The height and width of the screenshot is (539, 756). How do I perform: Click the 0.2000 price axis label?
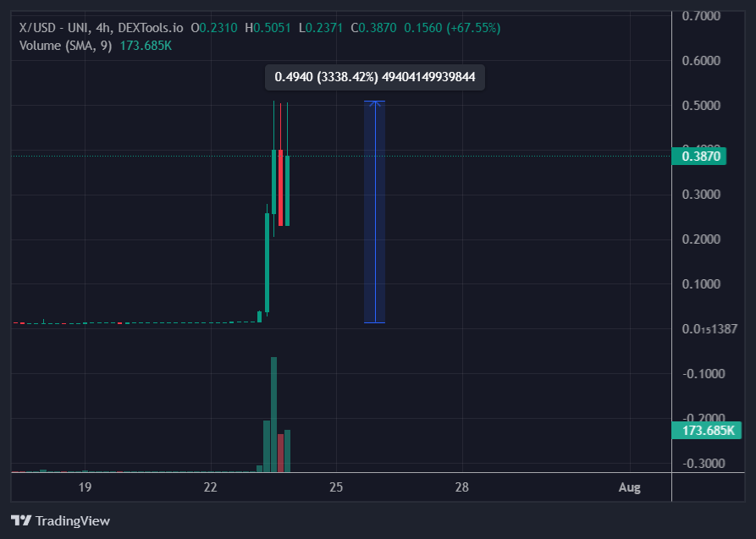(701, 239)
